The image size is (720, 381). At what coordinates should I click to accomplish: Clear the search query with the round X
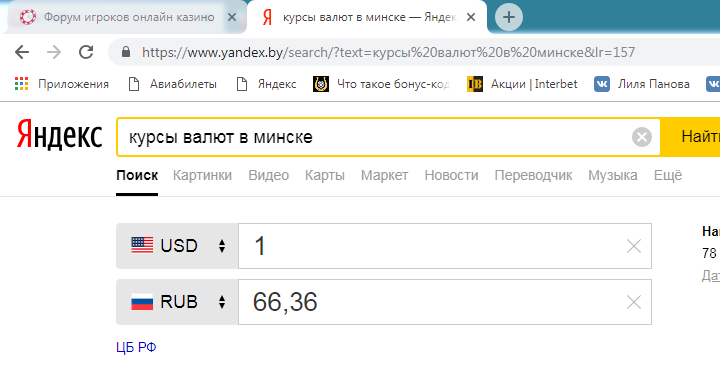tap(641, 137)
